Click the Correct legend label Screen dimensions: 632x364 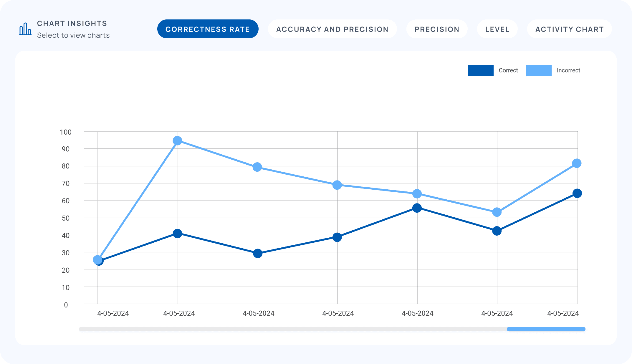tap(508, 70)
